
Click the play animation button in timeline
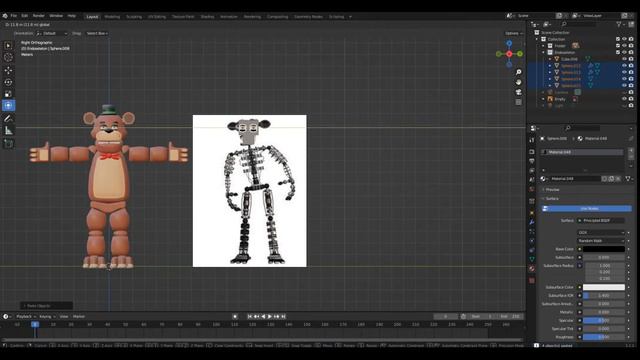click(x=270, y=317)
